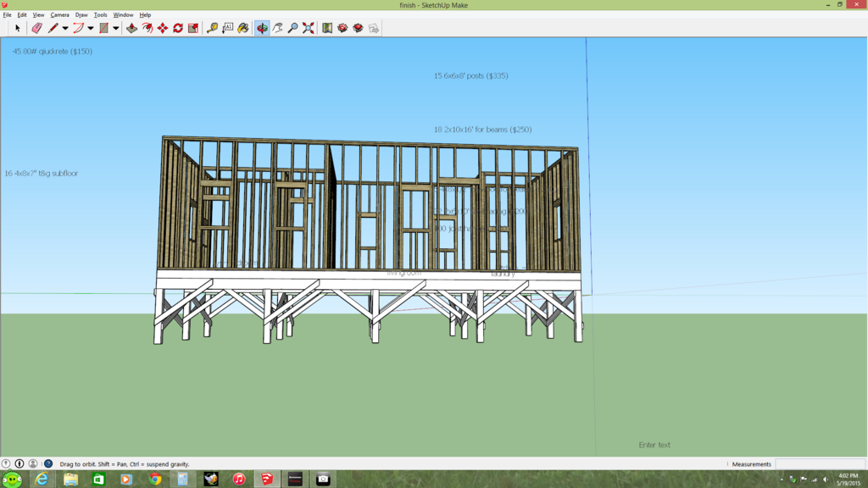Click the 'Enter text' placeholder label
Image resolution: width=868 pixels, height=488 pixels.
click(x=654, y=445)
